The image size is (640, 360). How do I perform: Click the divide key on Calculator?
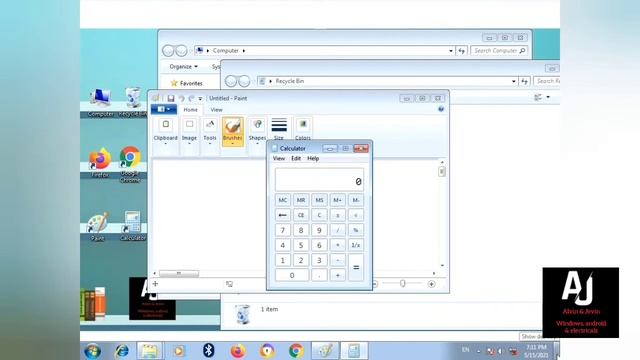tap(338, 230)
